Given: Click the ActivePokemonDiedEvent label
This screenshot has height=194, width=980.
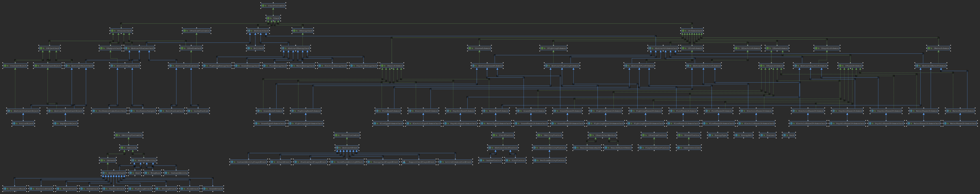Looking at the screenshot, I should click(458, 162).
